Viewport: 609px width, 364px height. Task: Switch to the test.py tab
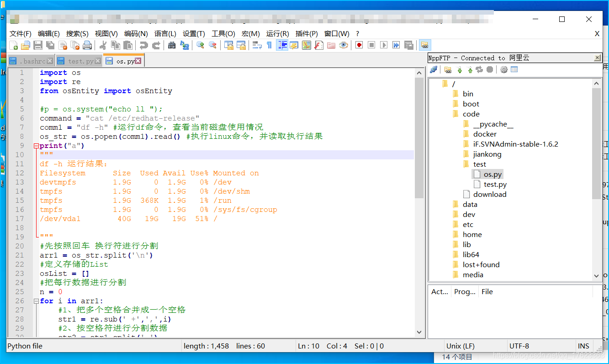click(79, 61)
